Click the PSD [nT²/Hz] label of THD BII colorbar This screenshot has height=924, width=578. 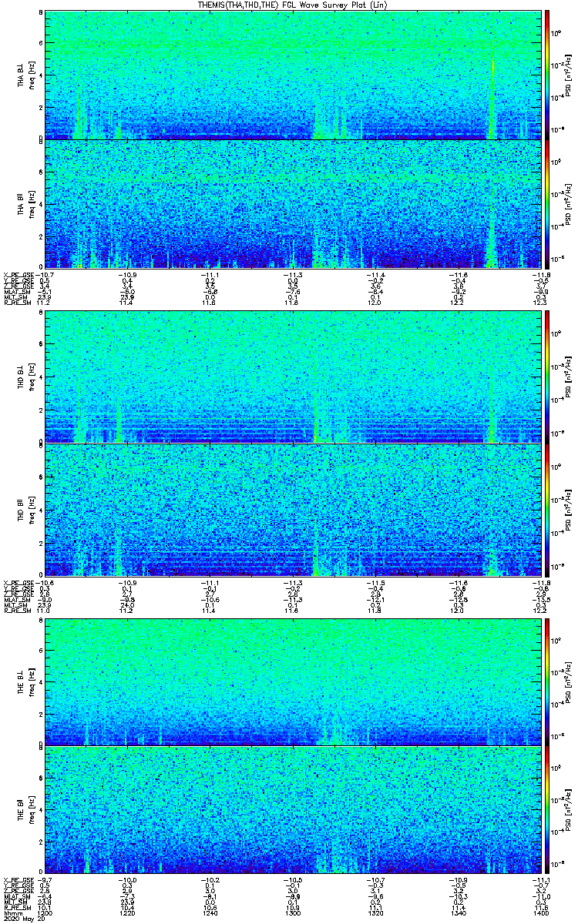[568, 509]
